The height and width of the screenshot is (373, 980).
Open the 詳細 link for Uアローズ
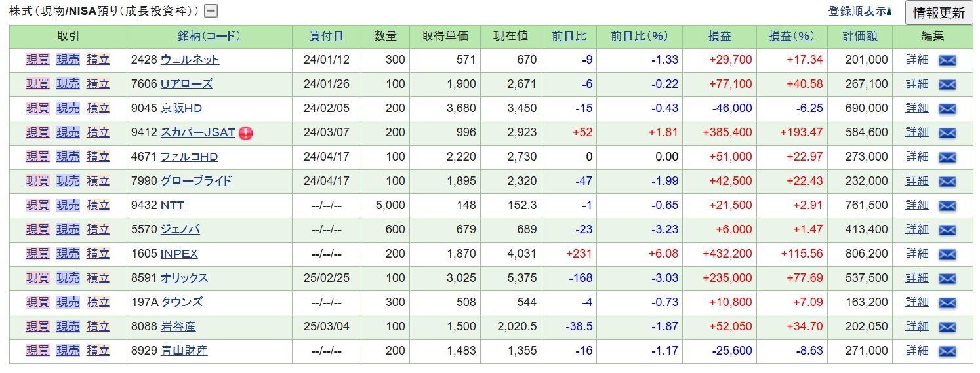click(x=917, y=84)
